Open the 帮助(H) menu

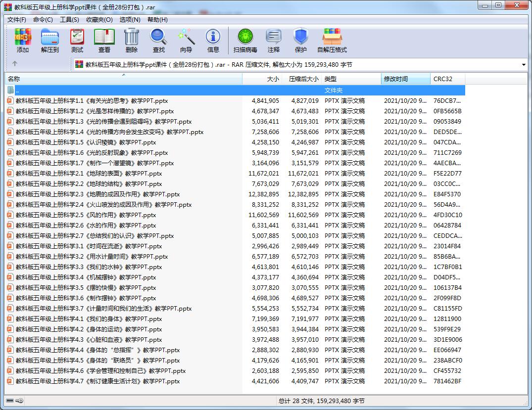(157, 20)
